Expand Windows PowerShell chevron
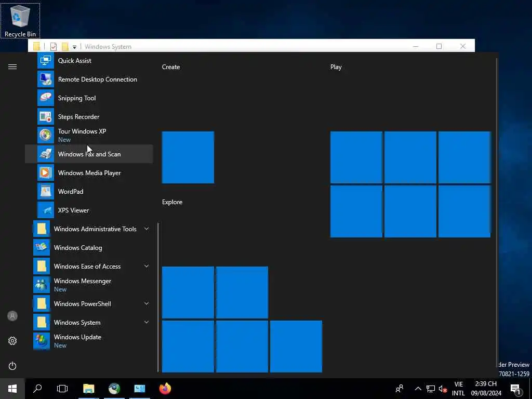This screenshot has height=399, width=532. [147, 303]
